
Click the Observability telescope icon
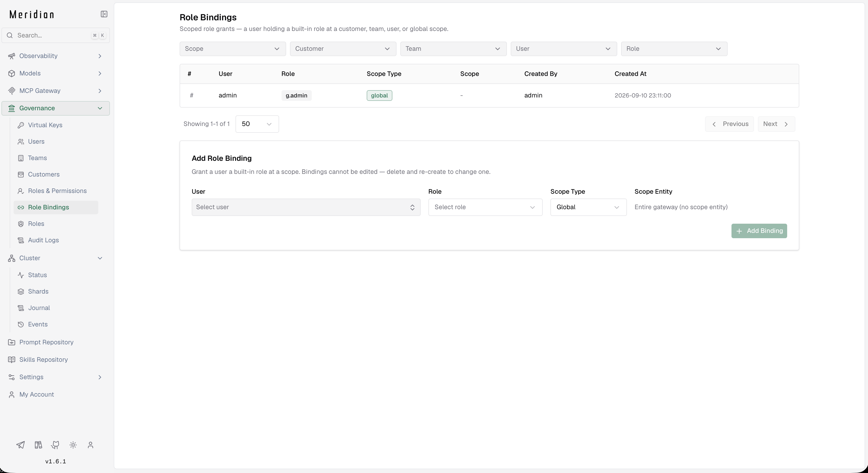click(11, 56)
